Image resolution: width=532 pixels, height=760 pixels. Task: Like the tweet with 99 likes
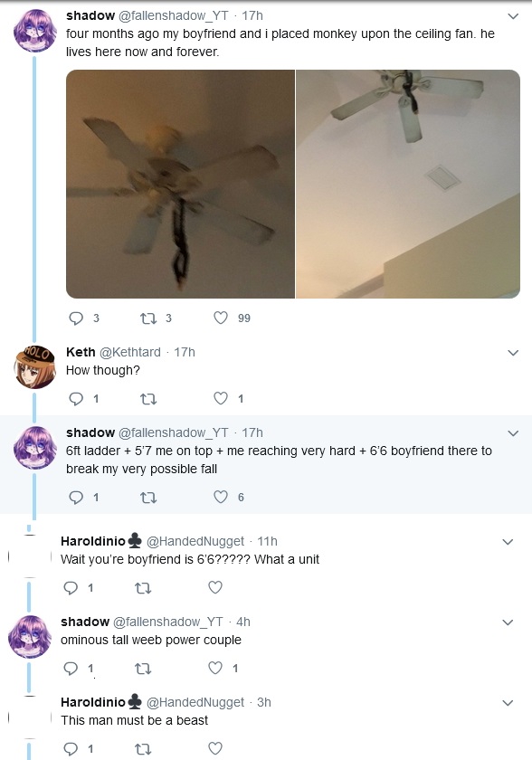[221, 318]
